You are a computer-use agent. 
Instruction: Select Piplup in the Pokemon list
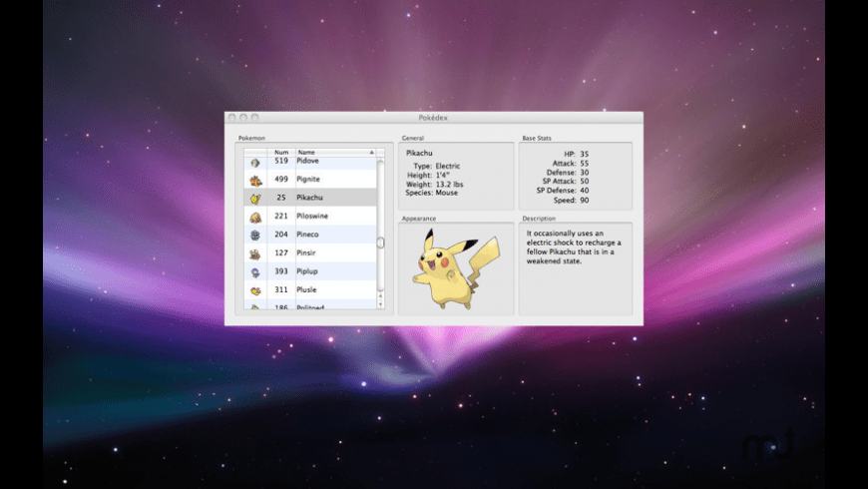(306, 271)
